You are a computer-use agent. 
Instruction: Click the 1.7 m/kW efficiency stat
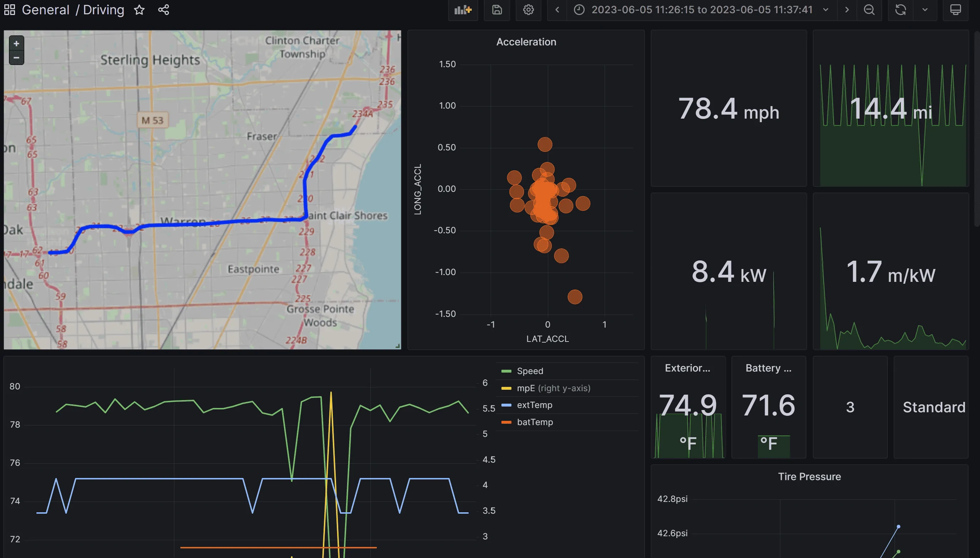[890, 272]
